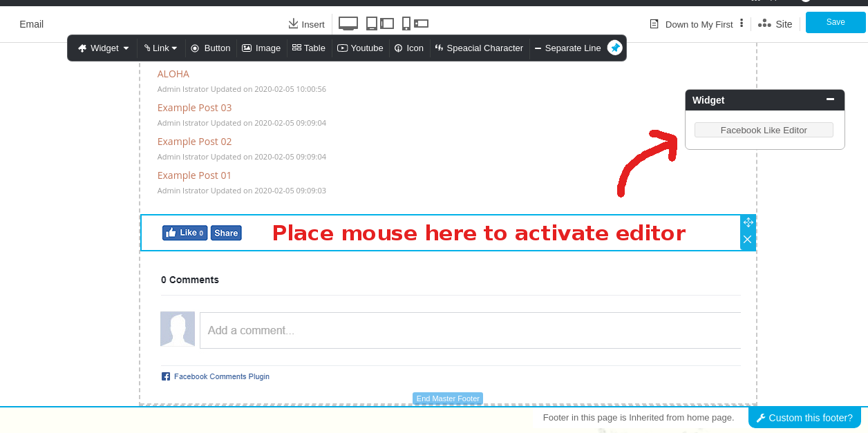This screenshot has height=433, width=868.
Task: Toggle the toolbar pin icon
Action: click(615, 48)
